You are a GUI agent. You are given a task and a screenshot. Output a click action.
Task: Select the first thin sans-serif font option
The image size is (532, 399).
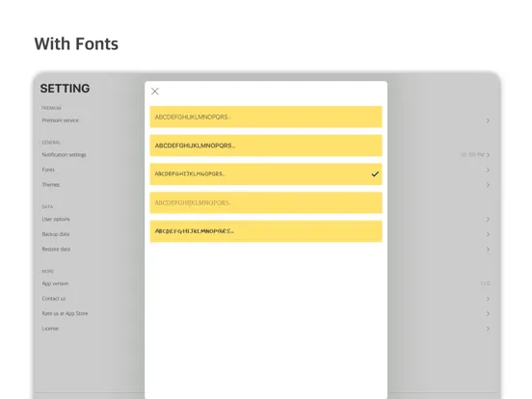266,117
